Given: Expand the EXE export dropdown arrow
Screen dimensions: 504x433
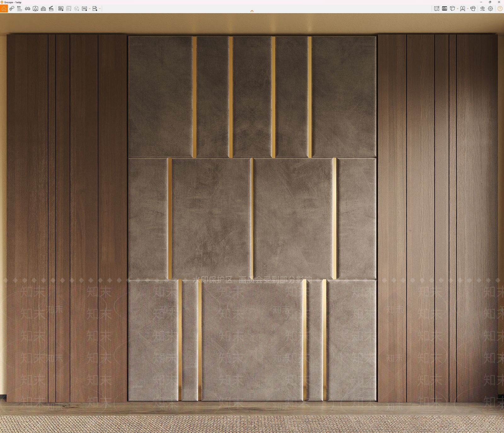Looking at the screenshot, I should pyautogui.click(x=100, y=9).
